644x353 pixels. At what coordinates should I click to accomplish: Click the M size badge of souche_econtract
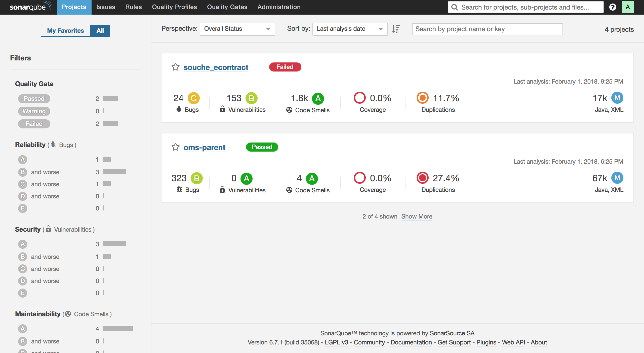pyautogui.click(x=617, y=98)
